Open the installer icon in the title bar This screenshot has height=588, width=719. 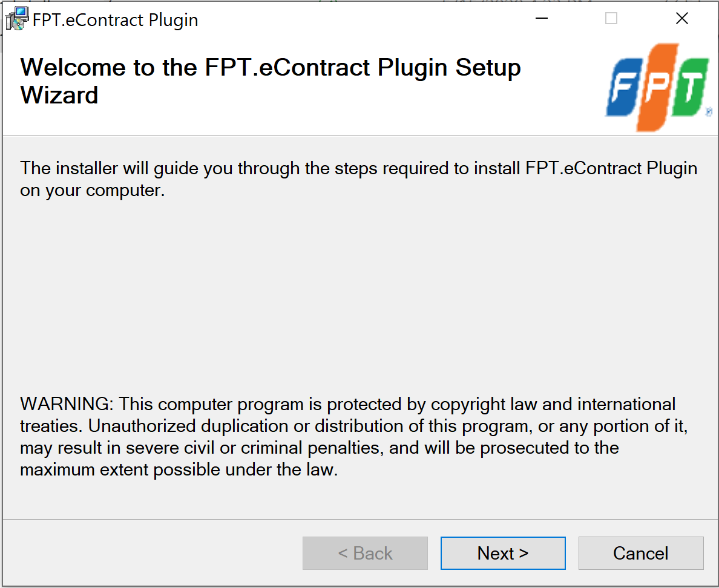tap(17, 19)
